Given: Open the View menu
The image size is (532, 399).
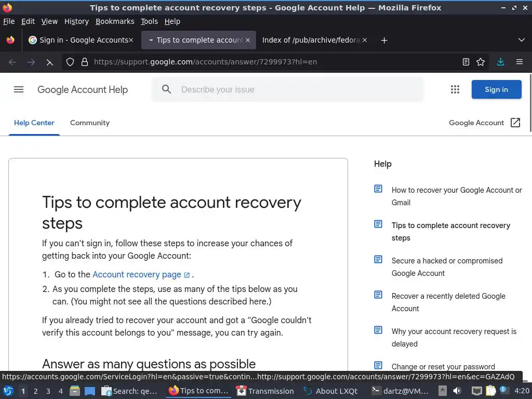Looking at the screenshot, I should [x=49, y=21].
